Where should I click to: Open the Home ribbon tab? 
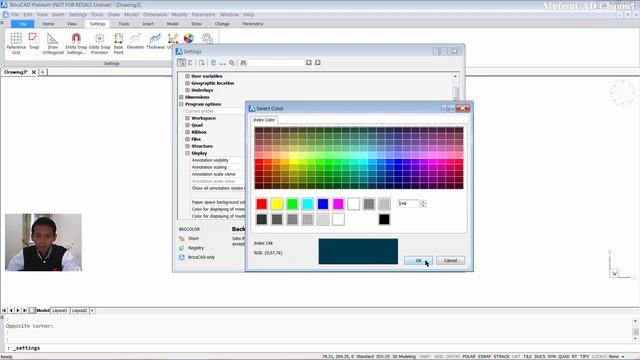click(48, 24)
